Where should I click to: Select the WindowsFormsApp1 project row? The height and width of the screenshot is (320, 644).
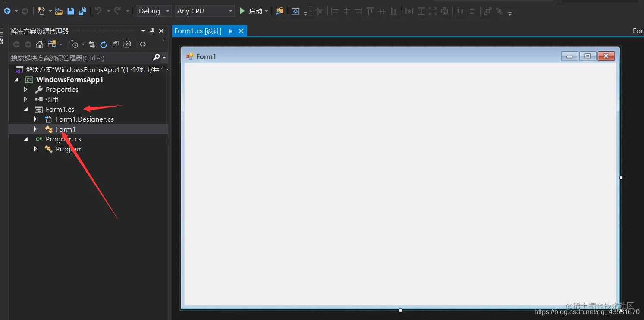click(x=69, y=79)
